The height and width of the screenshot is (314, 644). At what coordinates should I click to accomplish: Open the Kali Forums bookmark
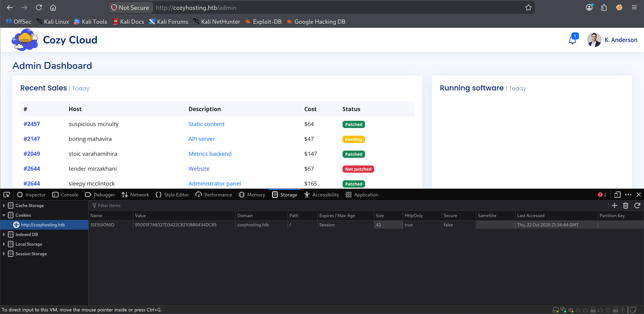168,22
